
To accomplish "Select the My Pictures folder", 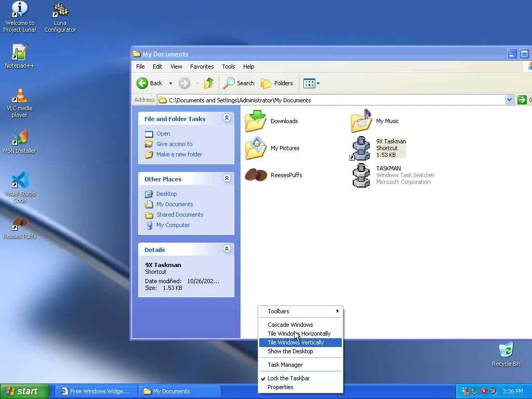I will 272,148.
